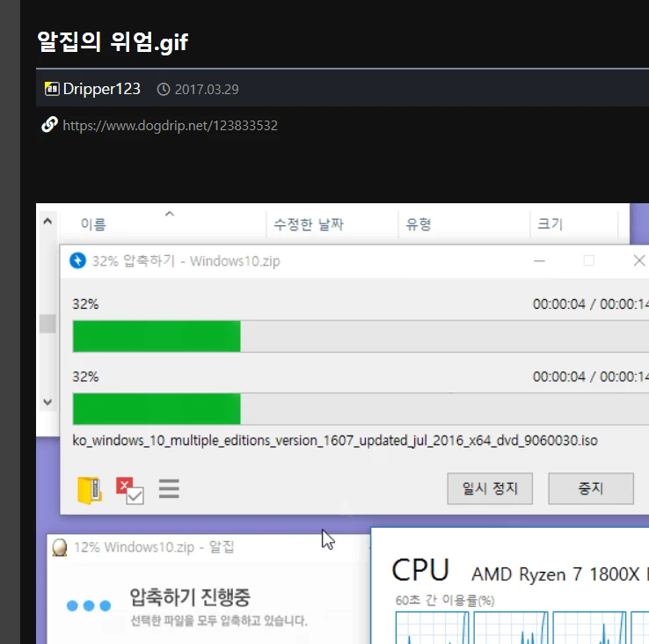Sort by the 크기 column header
Screen dimensions: 649x644
pos(551,224)
